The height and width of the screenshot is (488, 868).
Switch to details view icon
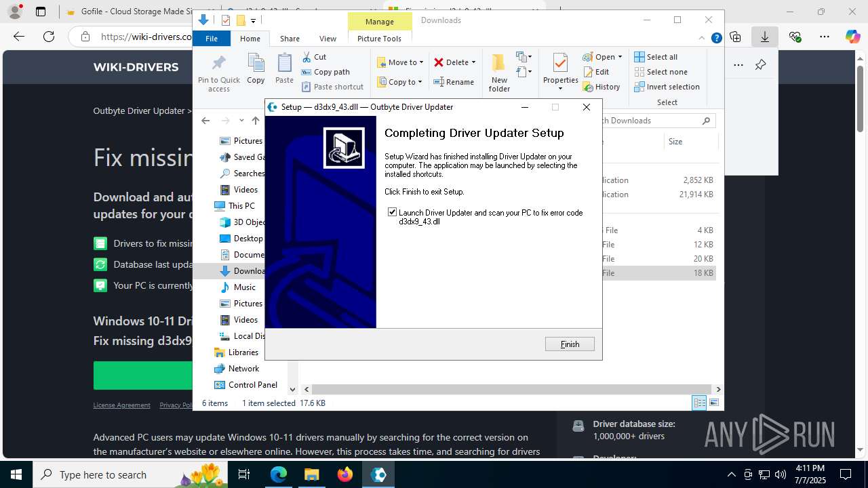698,403
